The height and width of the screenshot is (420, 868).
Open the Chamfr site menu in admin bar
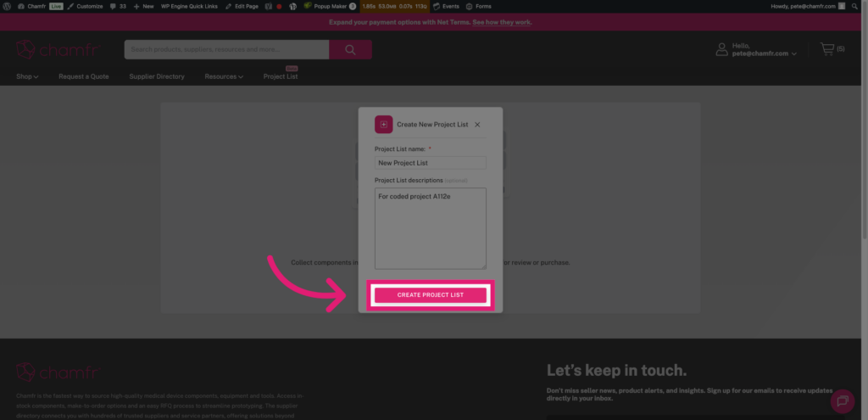pos(32,6)
